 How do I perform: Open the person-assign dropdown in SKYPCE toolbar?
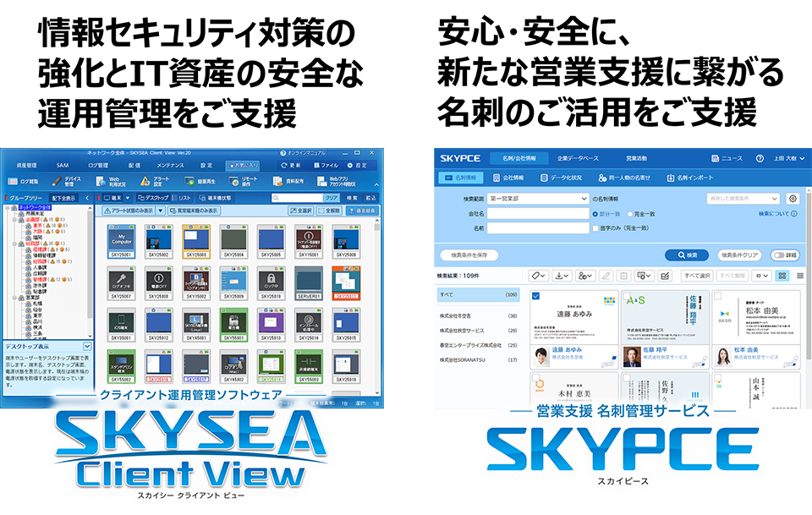(x=585, y=276)
